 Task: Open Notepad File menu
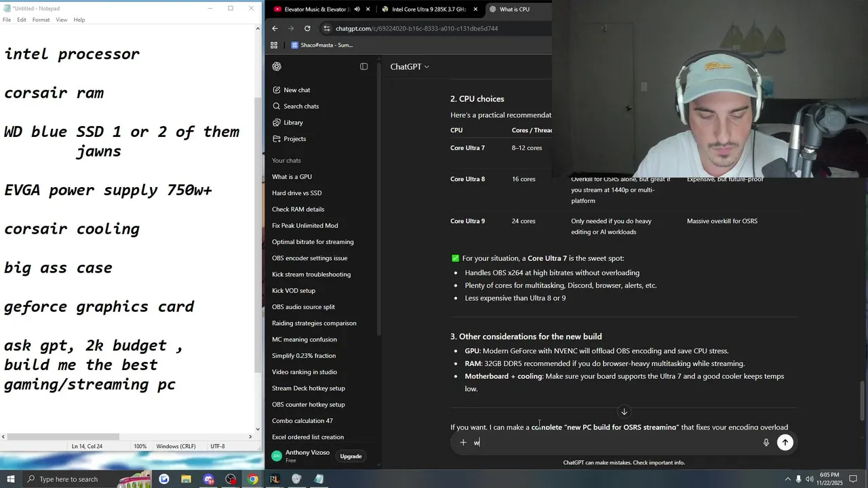pyautogui.click(x=7, y=20)
